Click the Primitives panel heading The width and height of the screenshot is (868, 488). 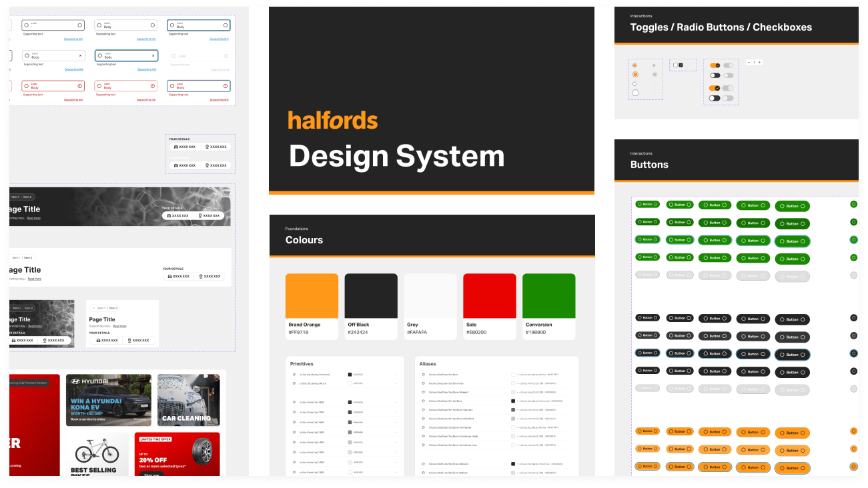(x=302, y=364)
